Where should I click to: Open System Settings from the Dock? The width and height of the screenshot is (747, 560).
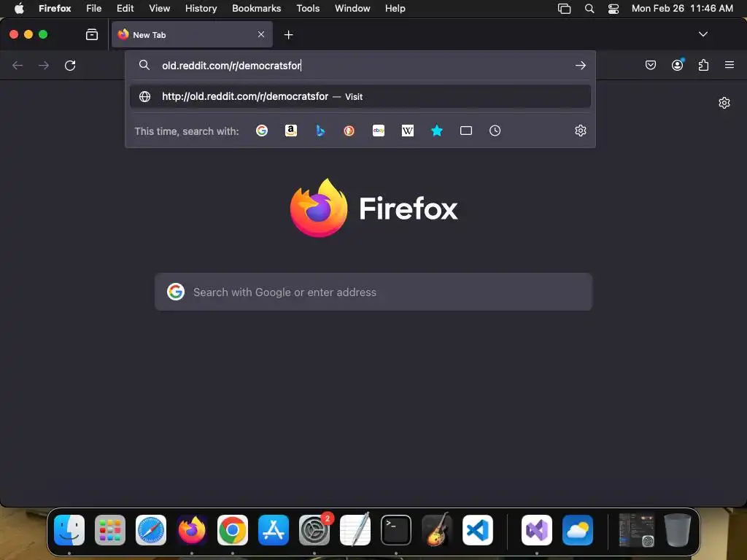[314, 530]
